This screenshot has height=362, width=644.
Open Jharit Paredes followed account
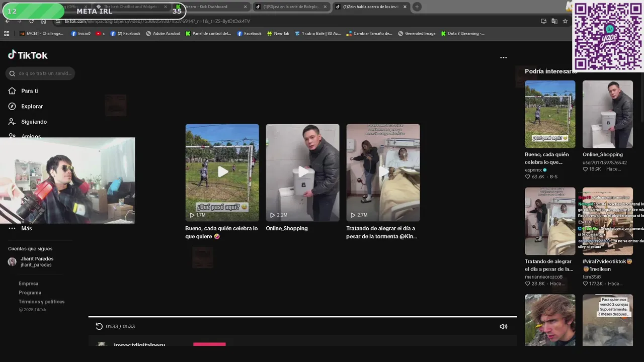[37, 261]
